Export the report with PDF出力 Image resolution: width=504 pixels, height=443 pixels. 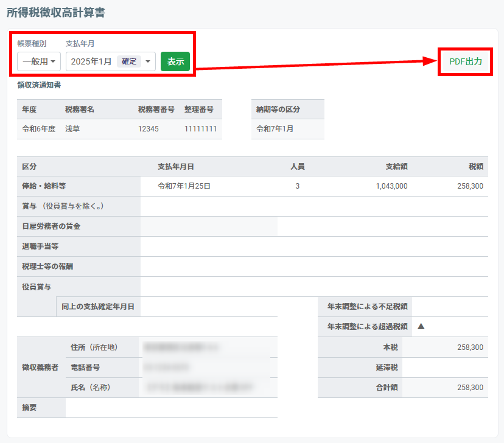tap(465, 61)
